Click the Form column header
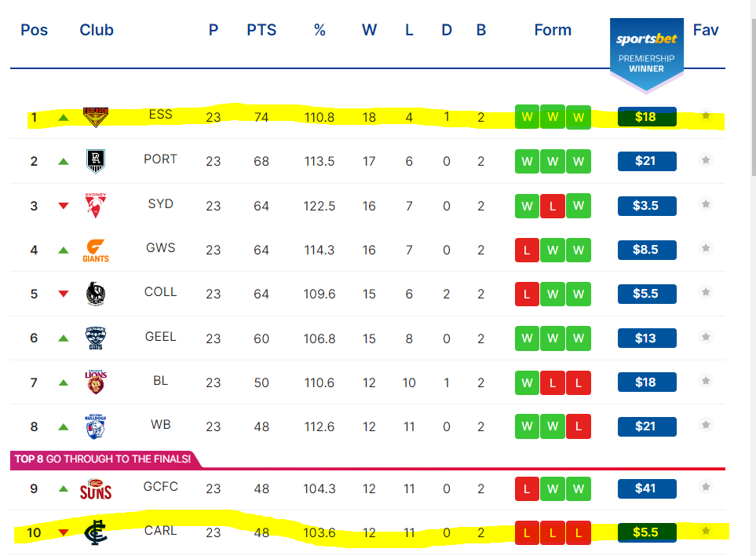 click(553, 30)
